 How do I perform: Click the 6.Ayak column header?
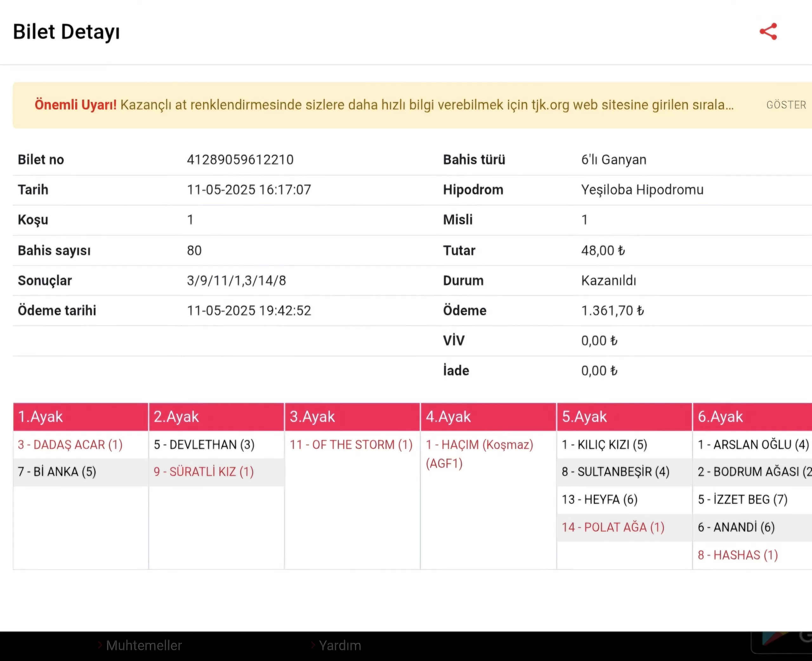720,417
